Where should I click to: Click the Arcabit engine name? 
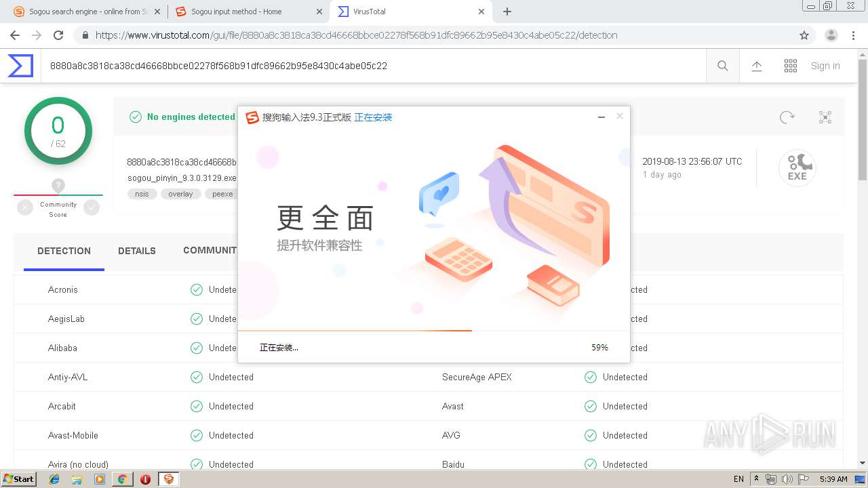coord(62,406)
